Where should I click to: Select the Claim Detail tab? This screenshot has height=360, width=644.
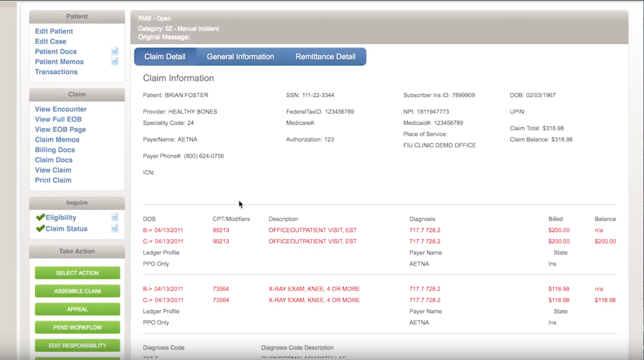(165, 57)
